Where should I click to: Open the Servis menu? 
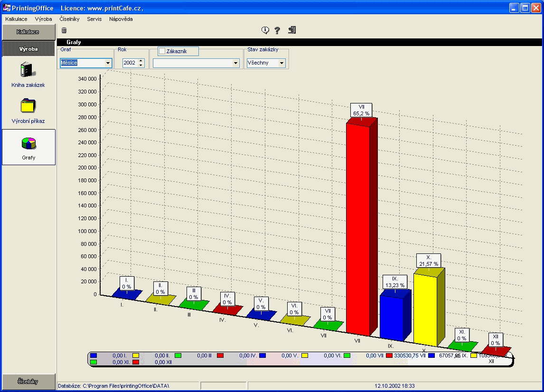[94, 19]
